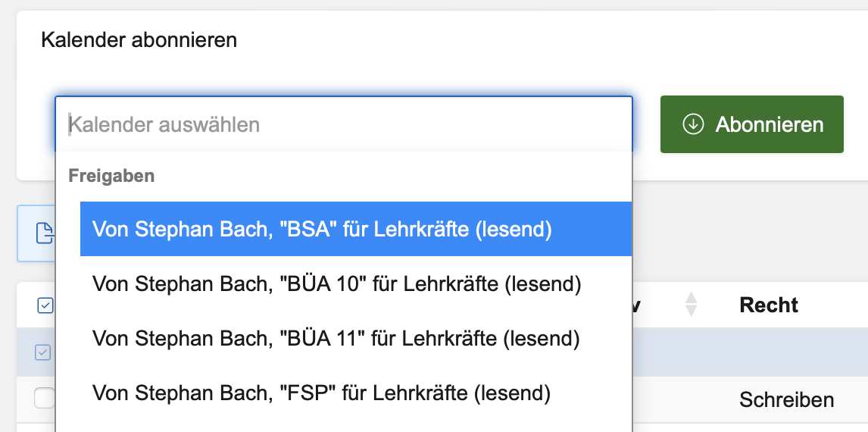Click the sort arrows icon next to Recht
The height and width of the screenshot is (432, 868).
pos(690,305)
